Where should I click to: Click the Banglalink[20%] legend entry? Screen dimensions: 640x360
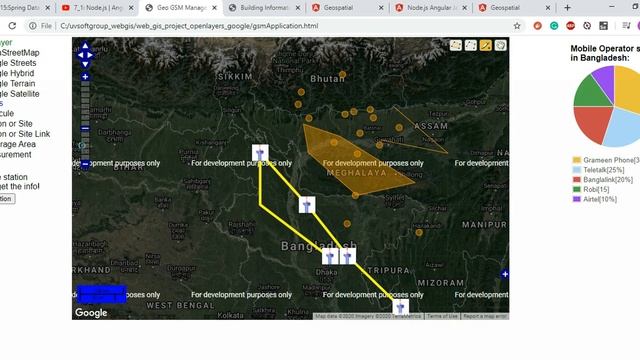(x=602, y=180)
